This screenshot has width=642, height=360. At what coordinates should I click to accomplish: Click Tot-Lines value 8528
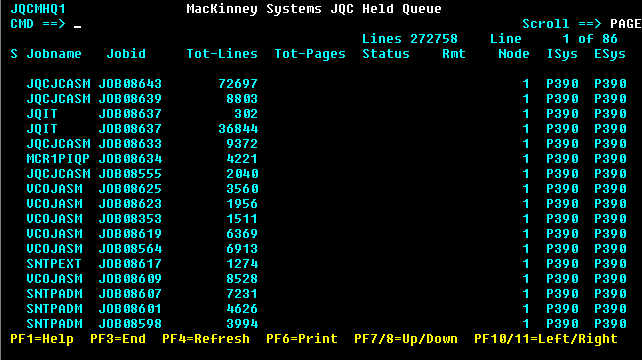tap(242, 279)
